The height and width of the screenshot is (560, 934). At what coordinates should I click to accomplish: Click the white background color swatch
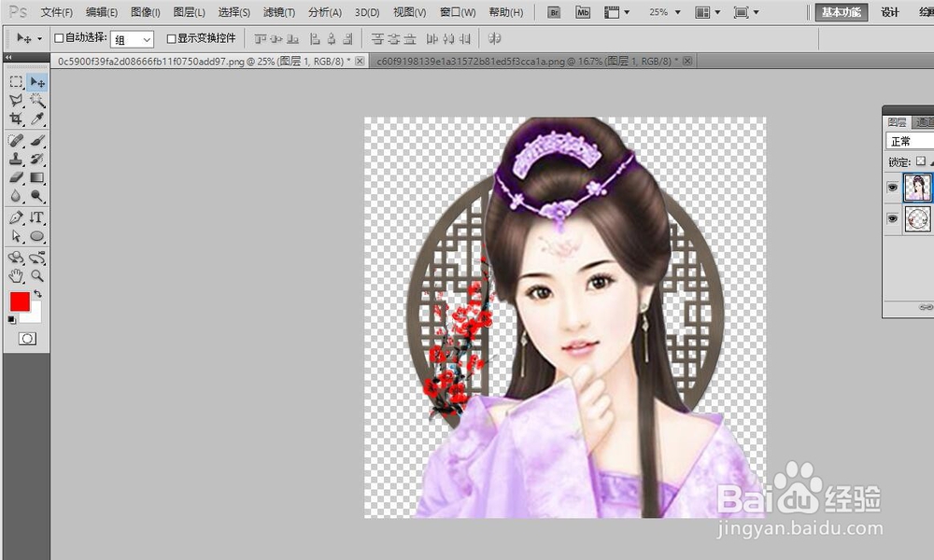[x=35, y=316]
